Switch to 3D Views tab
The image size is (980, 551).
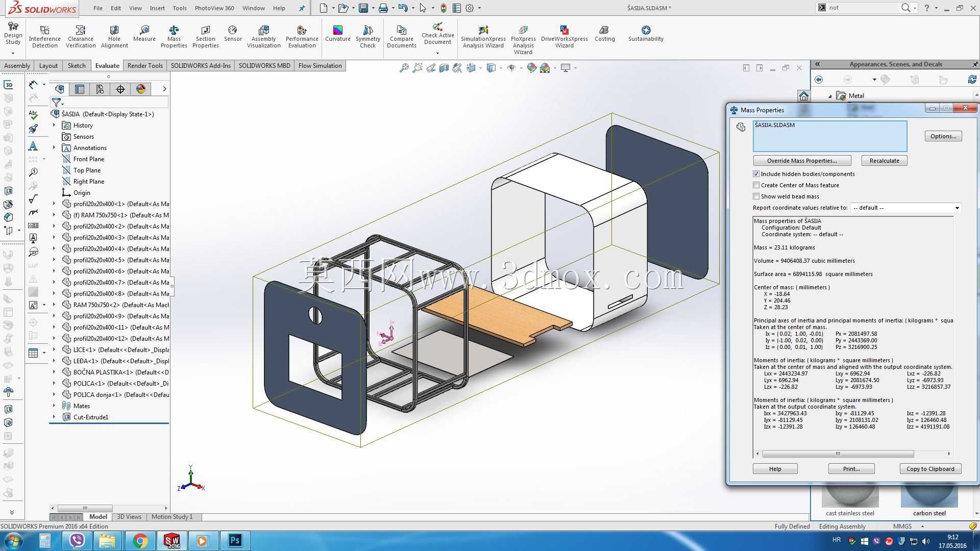129,517
